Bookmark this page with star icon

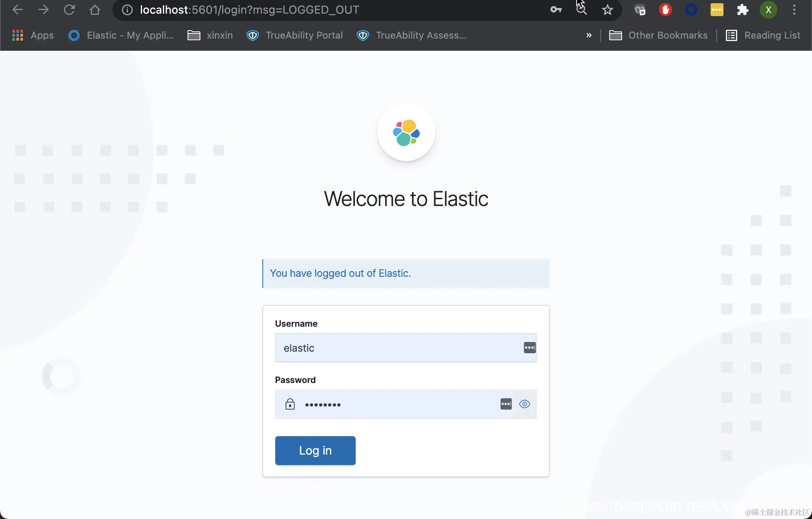click(x=607, y=10)
